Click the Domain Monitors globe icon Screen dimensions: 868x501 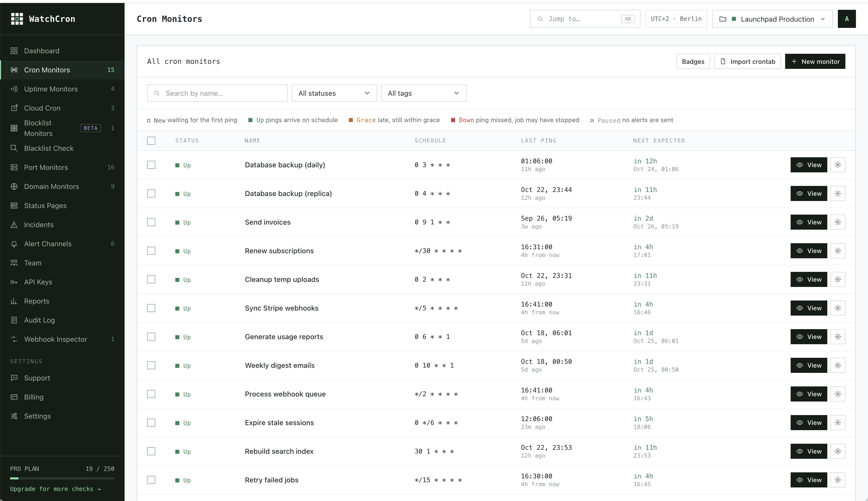[x=14, y=186]
